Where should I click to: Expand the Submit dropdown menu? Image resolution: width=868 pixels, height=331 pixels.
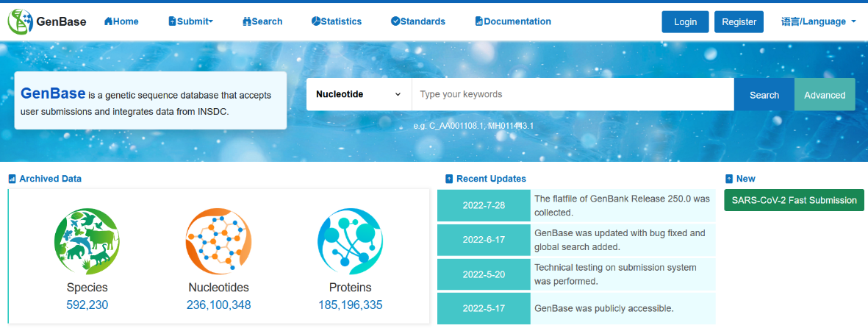click(190, 21)
